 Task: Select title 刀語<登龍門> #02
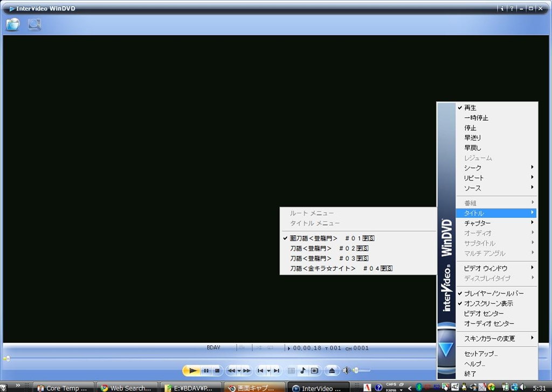point(358,248)
